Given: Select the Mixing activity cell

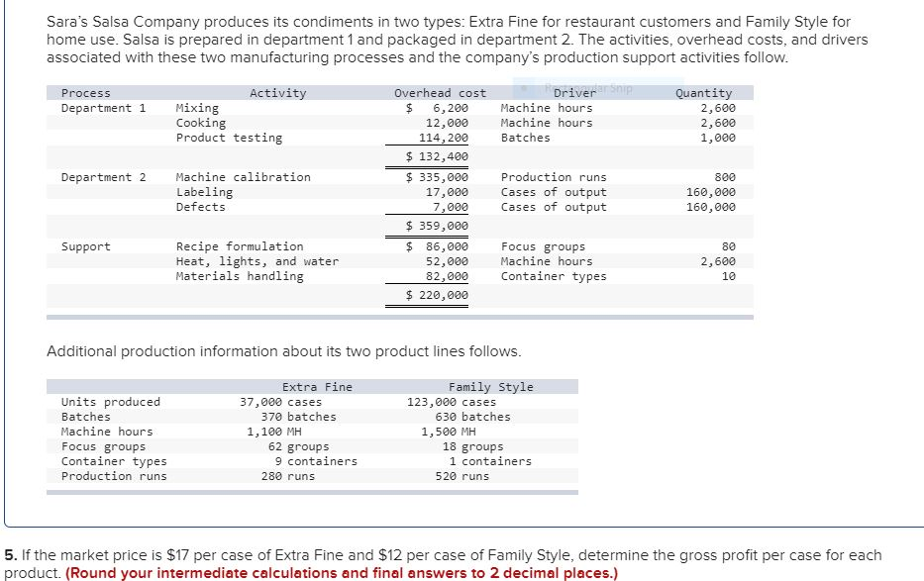Looking at the screenshot, I should (x=195, y=108).
